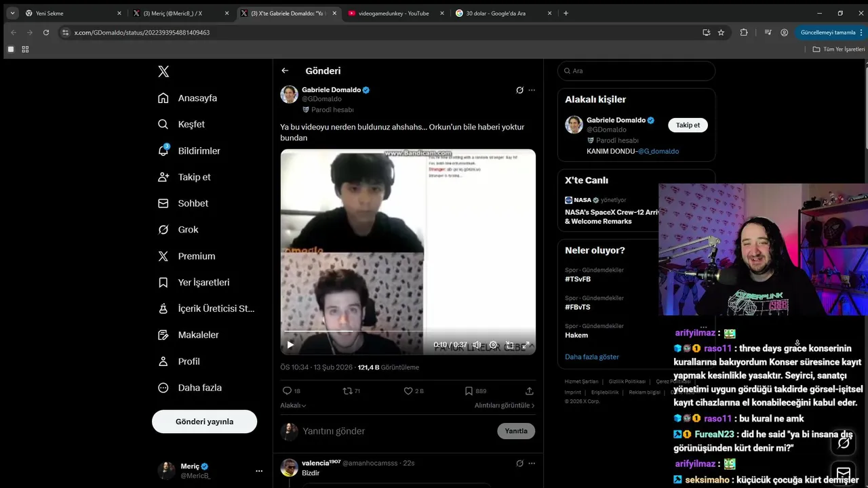Open floating Grok button bottom right
Viewport: 868px width, 488px height.
(x=844, y=443)
